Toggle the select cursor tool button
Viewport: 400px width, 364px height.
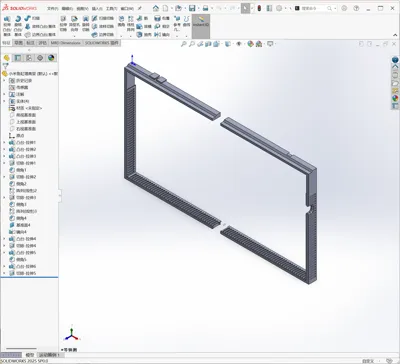[245, 8]
